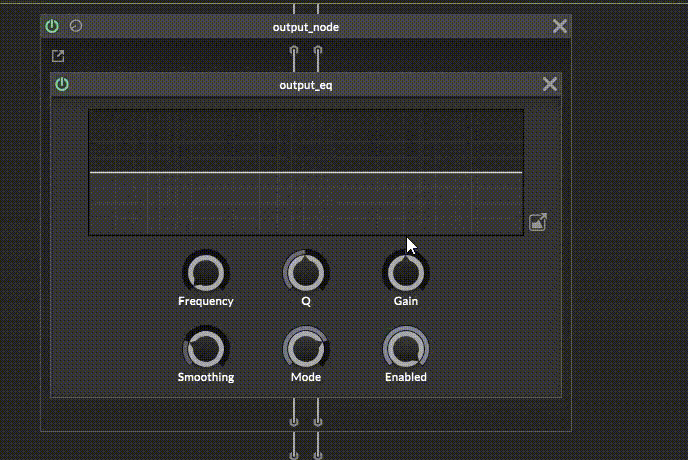This screenshot has height=460, width=688.
Task: Select the left output pin below output_eq
Action: pos(294,420)
